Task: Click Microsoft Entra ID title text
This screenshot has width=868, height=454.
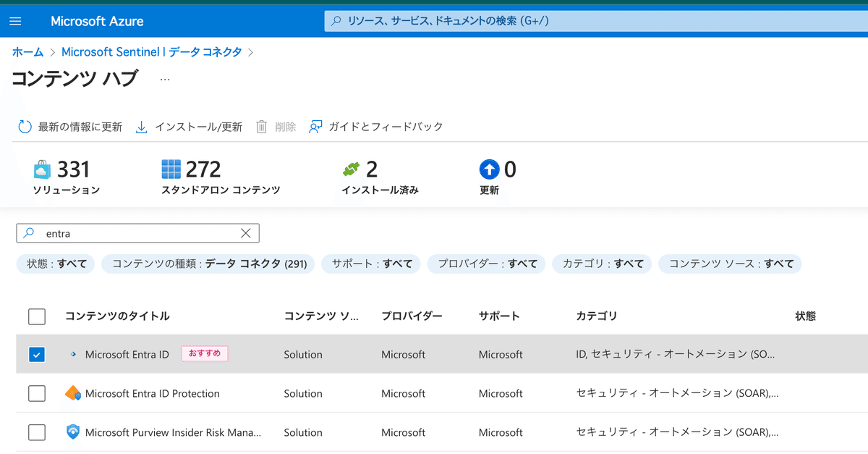Action: tap(127, 355)
